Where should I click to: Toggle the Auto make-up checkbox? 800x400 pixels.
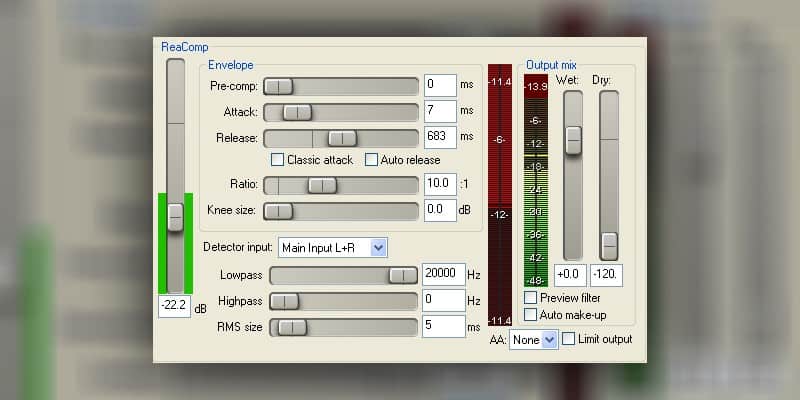point(531,315)
